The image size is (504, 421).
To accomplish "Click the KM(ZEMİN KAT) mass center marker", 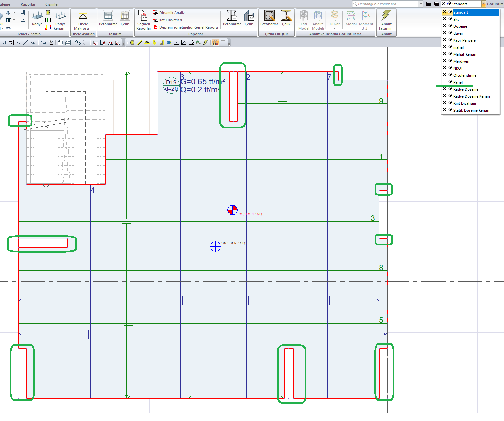I will pos(215,246).
